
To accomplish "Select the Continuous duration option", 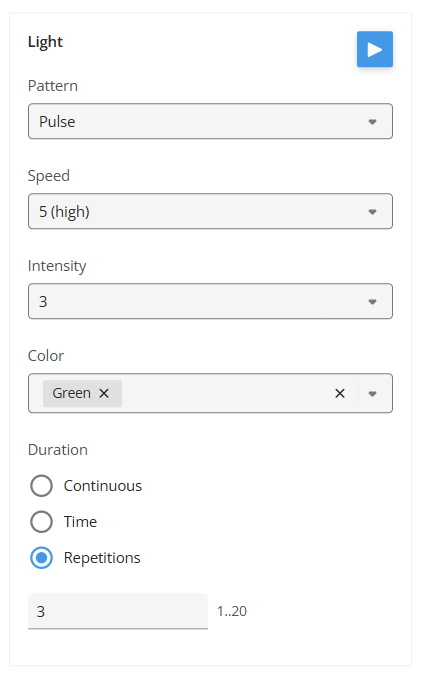I will (41, 486).
